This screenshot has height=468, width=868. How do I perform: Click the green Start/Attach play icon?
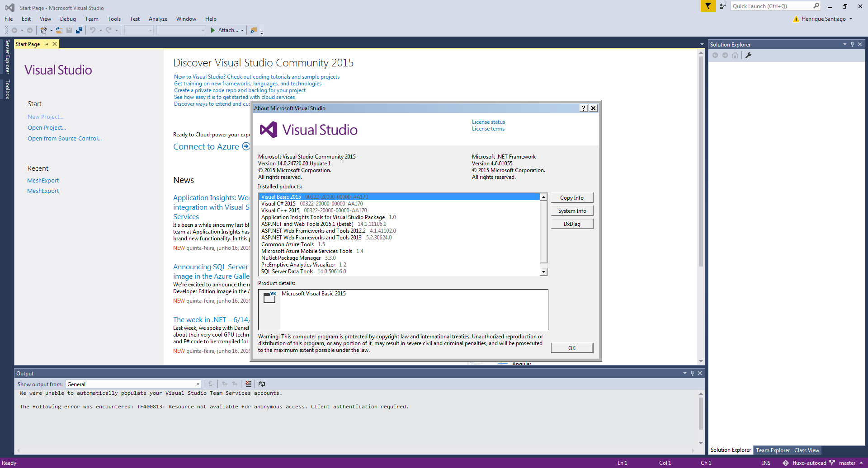click(x=213, y=30)
